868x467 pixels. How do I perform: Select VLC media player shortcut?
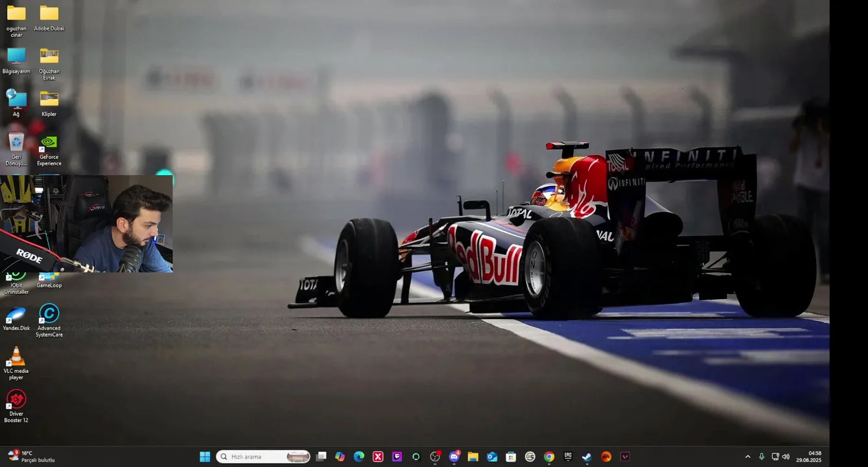16,364
